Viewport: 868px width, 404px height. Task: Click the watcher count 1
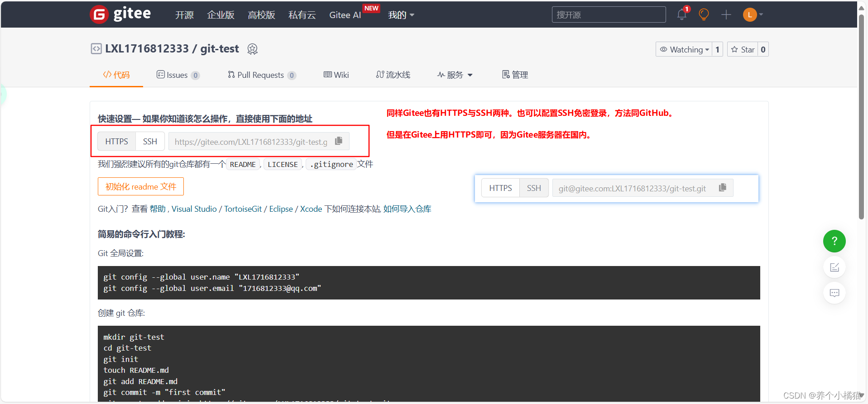[x=717, y=49]
